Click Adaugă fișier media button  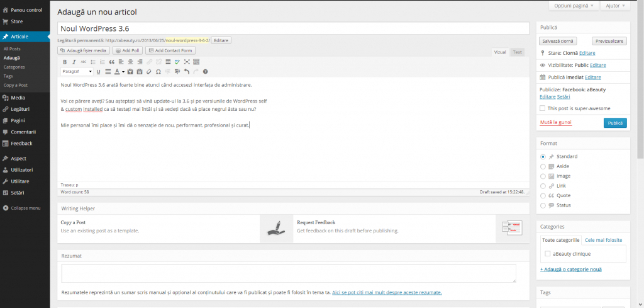84,50
